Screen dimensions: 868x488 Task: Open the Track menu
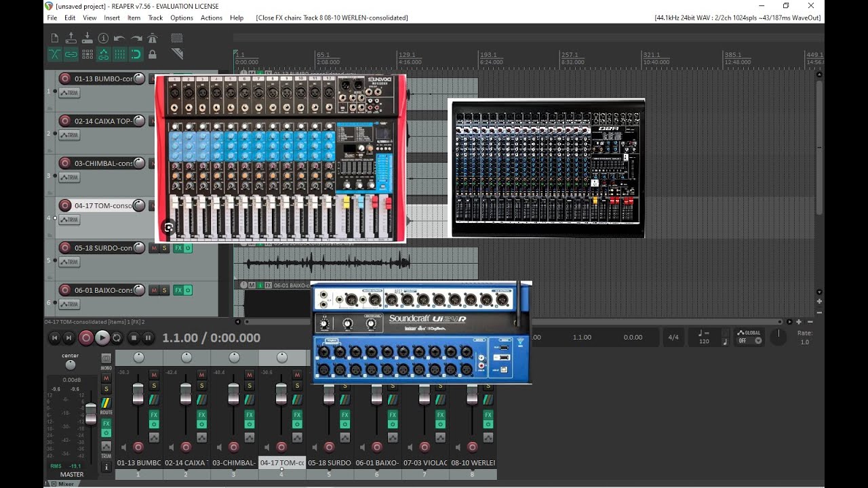(x=155, y=18)
